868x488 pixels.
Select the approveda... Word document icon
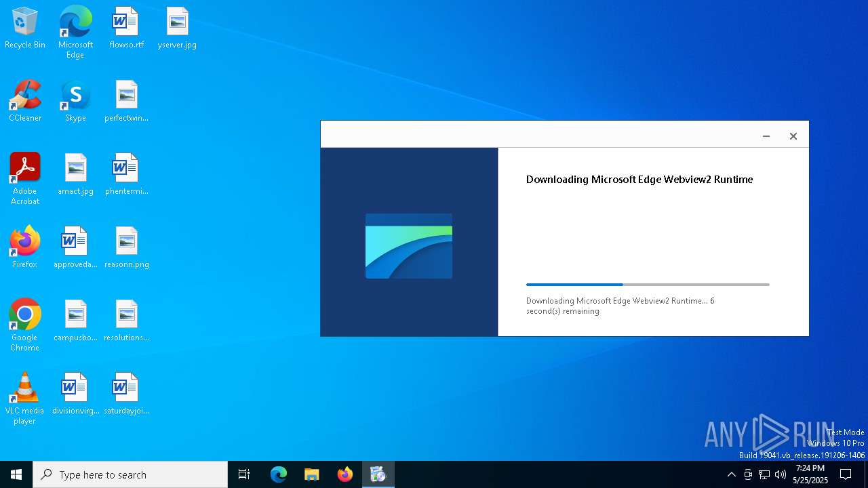75,248
